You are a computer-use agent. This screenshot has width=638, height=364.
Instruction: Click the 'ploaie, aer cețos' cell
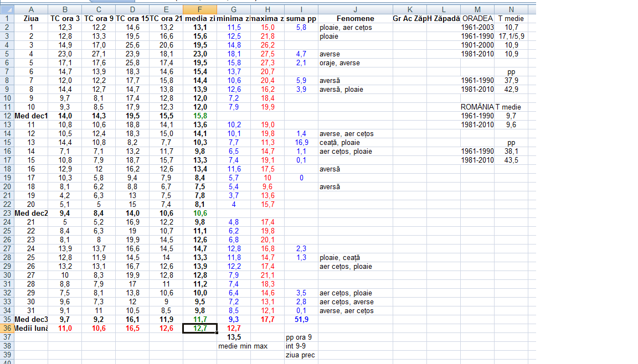[355, 28]
